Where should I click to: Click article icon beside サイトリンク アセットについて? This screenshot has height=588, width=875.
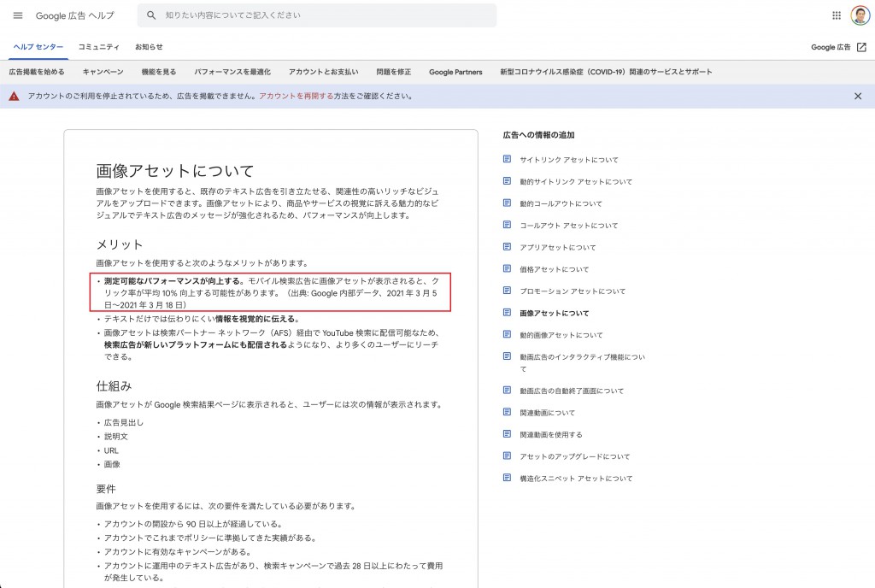point(507,159)
